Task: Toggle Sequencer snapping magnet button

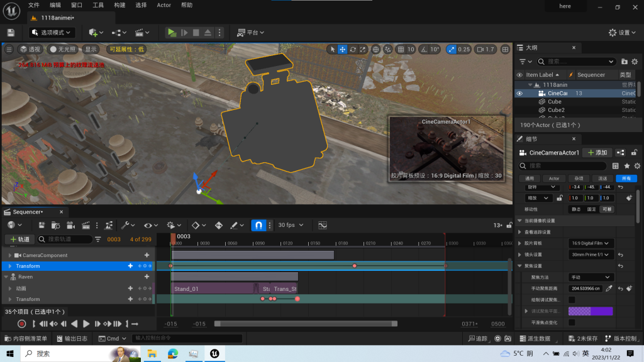Action: tap(258, 225)
